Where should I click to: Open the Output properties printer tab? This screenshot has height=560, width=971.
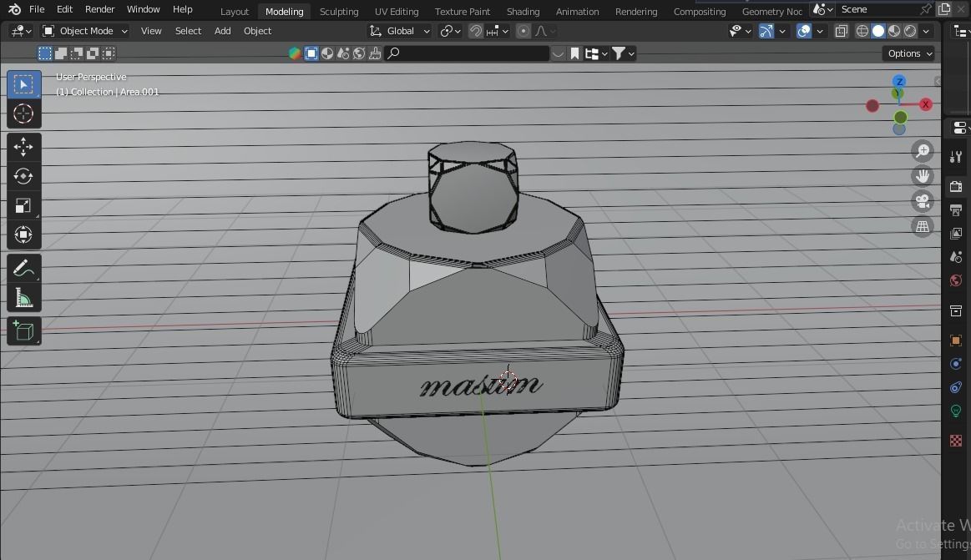955,210
